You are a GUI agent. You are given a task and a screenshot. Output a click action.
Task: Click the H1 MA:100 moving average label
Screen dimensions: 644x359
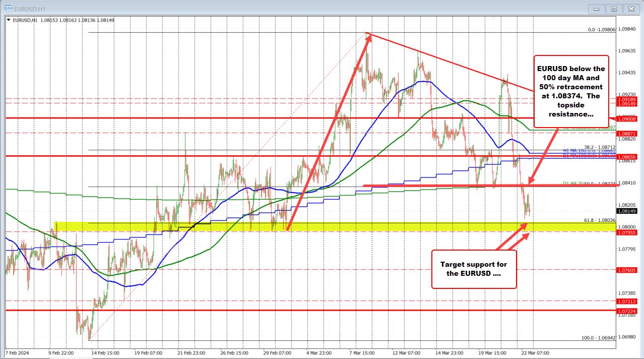[589, 151]
